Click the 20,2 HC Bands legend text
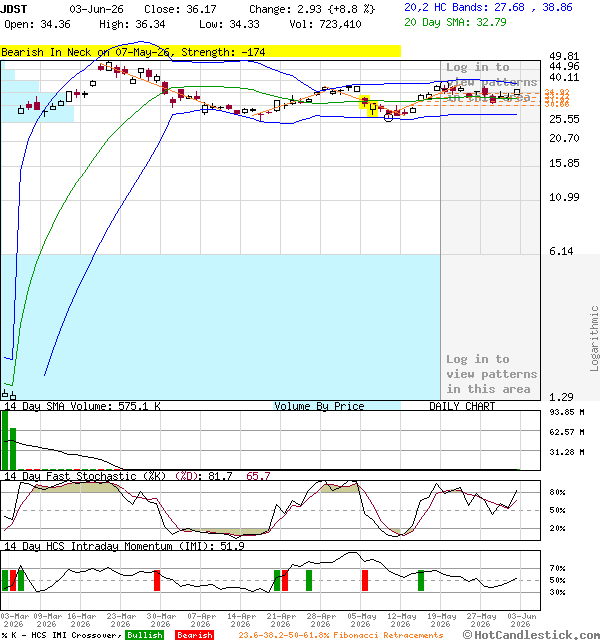The image size is (600, 640). pos(488,7)
